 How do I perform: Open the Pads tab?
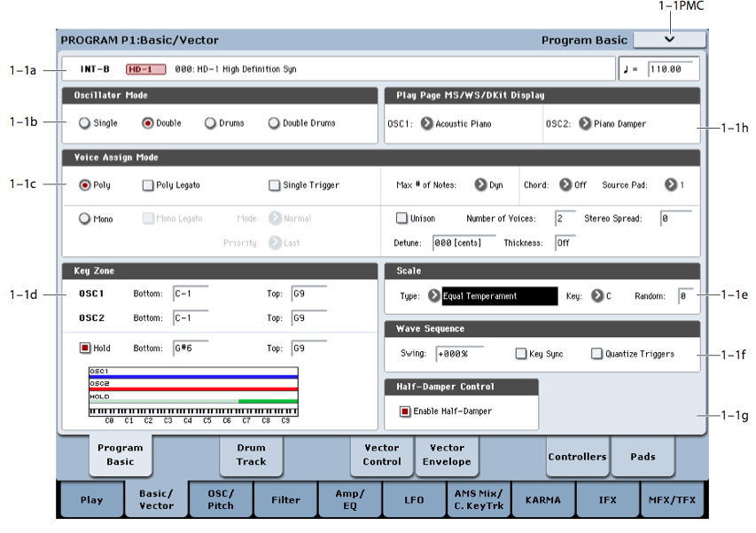tap(643, 457)
